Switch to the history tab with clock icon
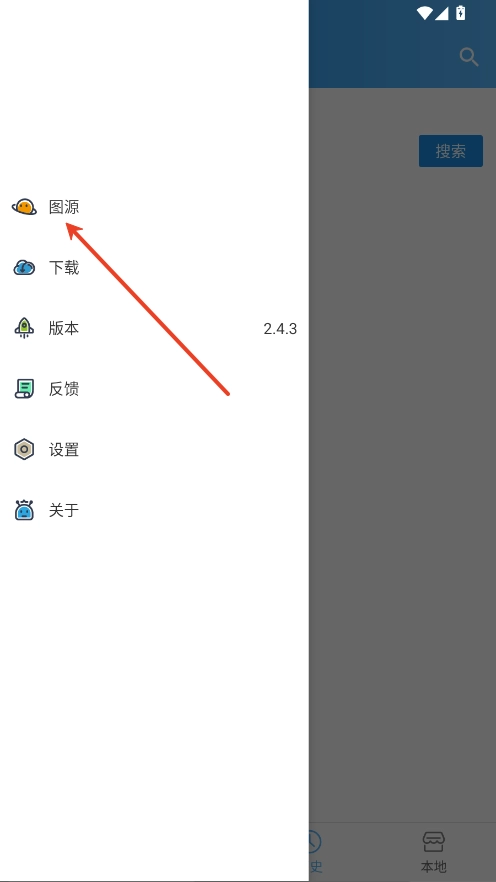Viewport: 496px width, 882px height. tap(314, 851)
